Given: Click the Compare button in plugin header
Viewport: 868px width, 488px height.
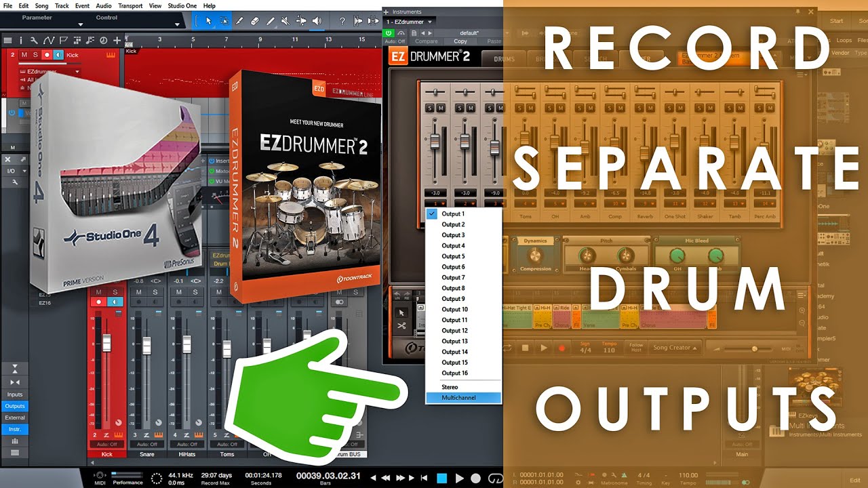Looking at the screenshot, I should point(426,41).
